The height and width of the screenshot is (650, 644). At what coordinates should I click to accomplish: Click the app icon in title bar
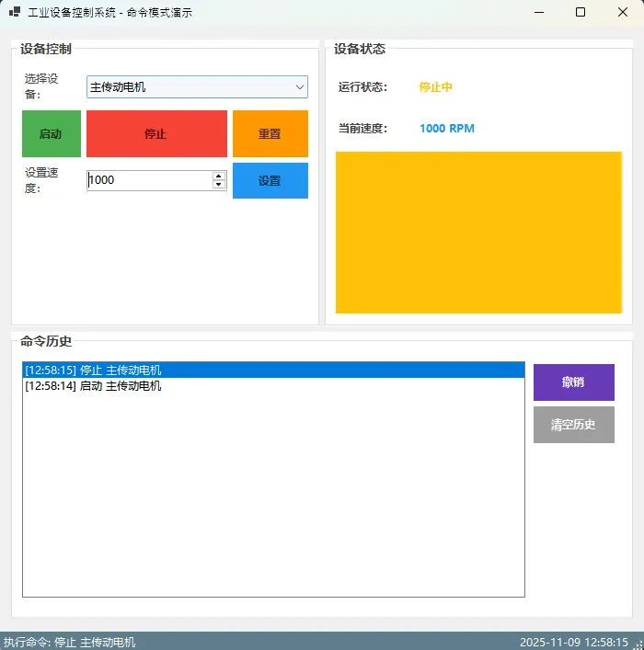14,13
